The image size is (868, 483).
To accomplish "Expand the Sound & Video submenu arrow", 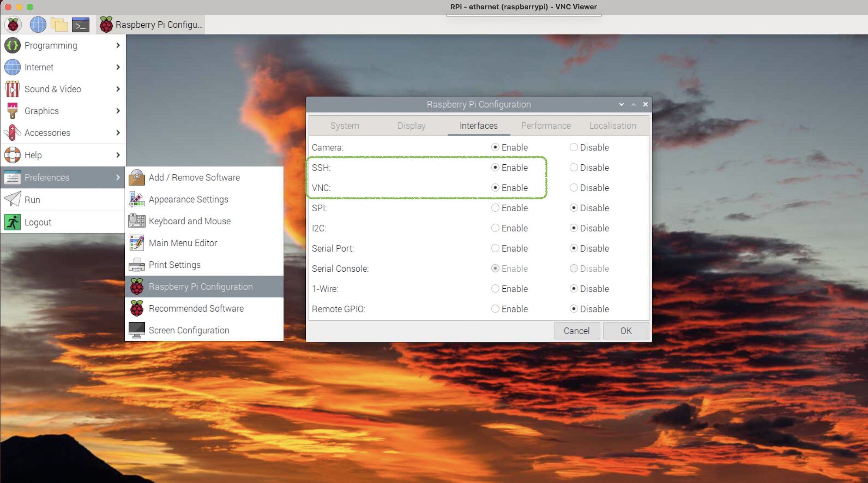I will [118, 89].
